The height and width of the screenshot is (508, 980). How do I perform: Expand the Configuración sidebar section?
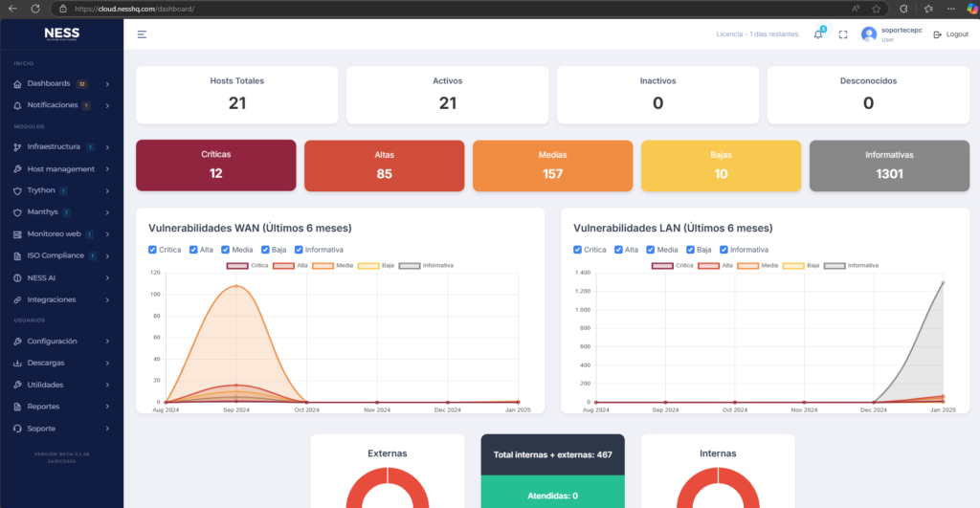tap(107, 342)
